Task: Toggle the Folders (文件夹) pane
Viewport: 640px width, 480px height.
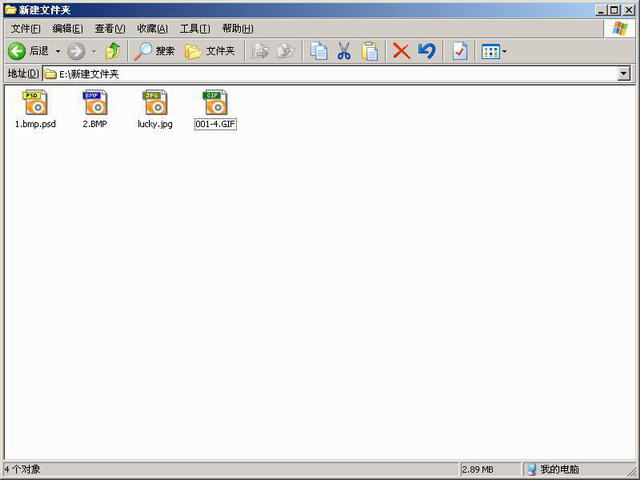Action: pyautogui.click(x=210, y=51)
